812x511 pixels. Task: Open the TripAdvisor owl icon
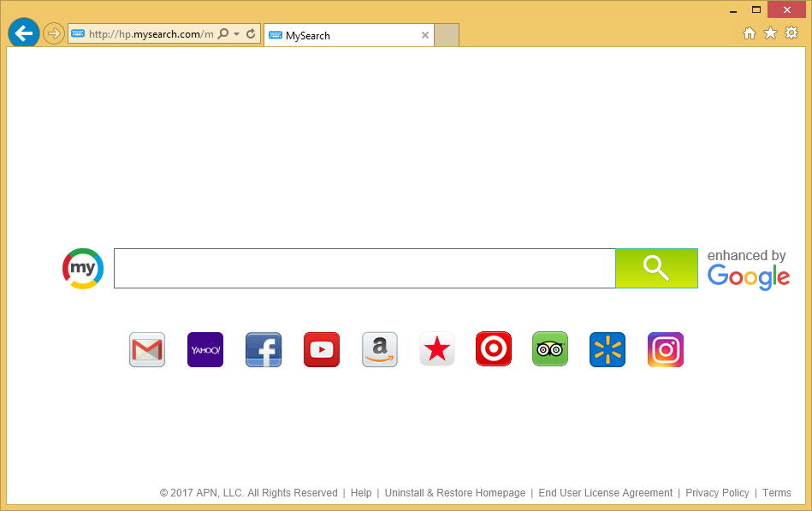(550, 350)
